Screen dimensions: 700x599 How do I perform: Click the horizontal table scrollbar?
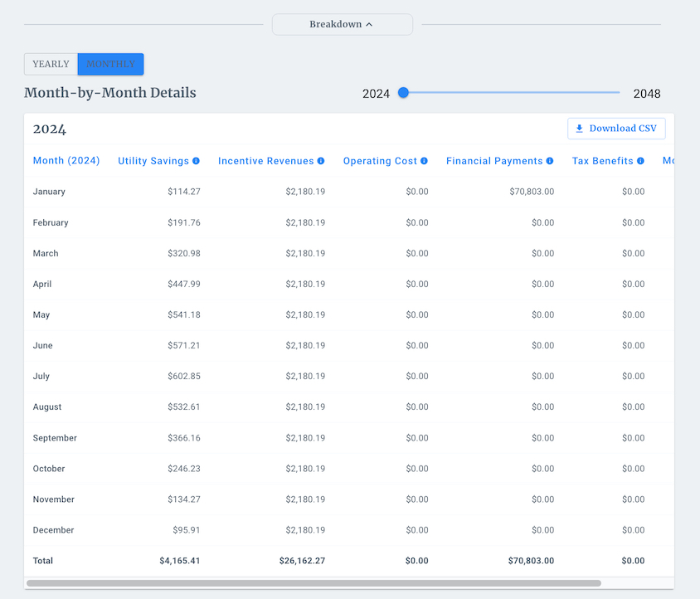pos(314,583)
